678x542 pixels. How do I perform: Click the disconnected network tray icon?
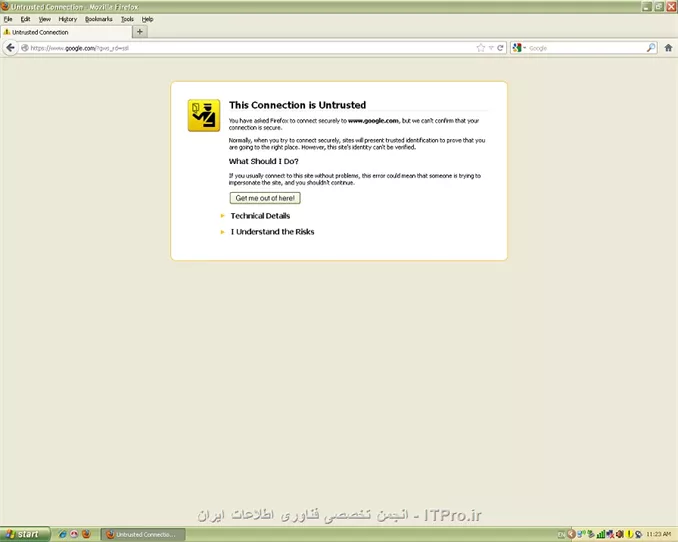tap(611, 535)
